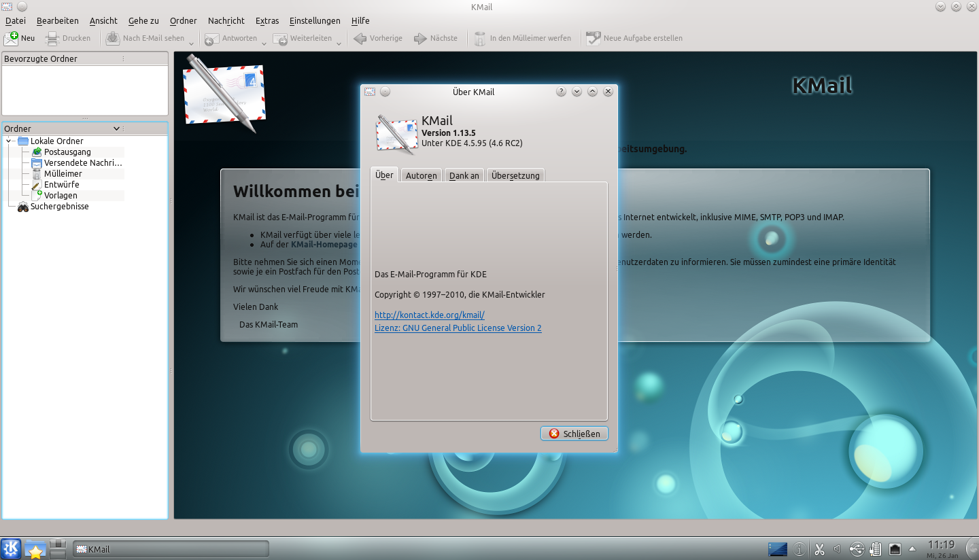Open the 'Nach E-Mail sehen' dropdown arrow
This screenshot has height=560, width=979.
pos(191,43)
